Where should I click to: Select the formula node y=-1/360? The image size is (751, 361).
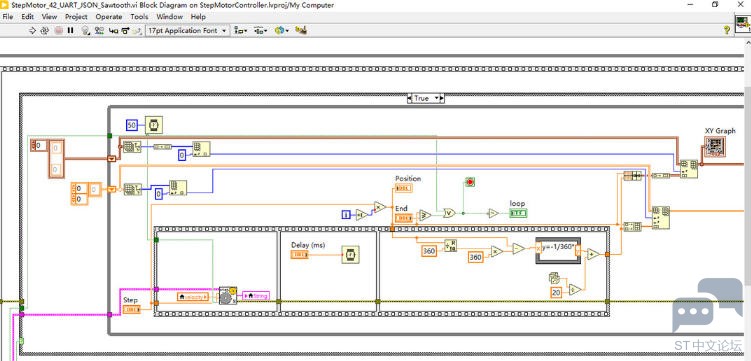558,251
